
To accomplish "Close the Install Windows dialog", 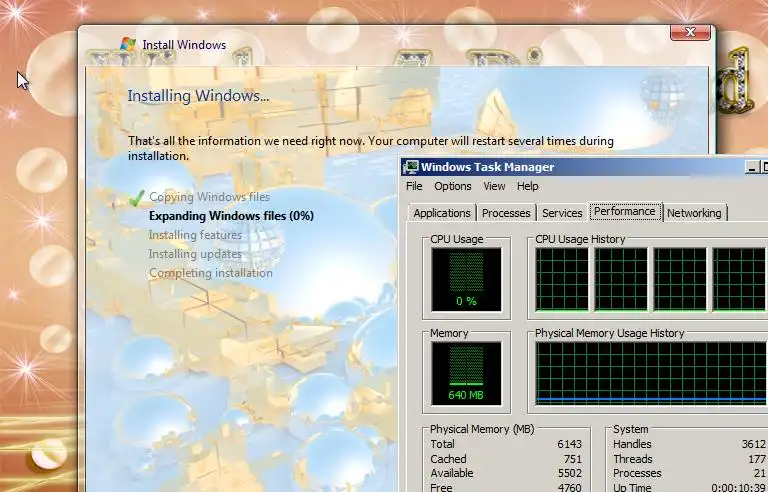I will coord(690,32).
